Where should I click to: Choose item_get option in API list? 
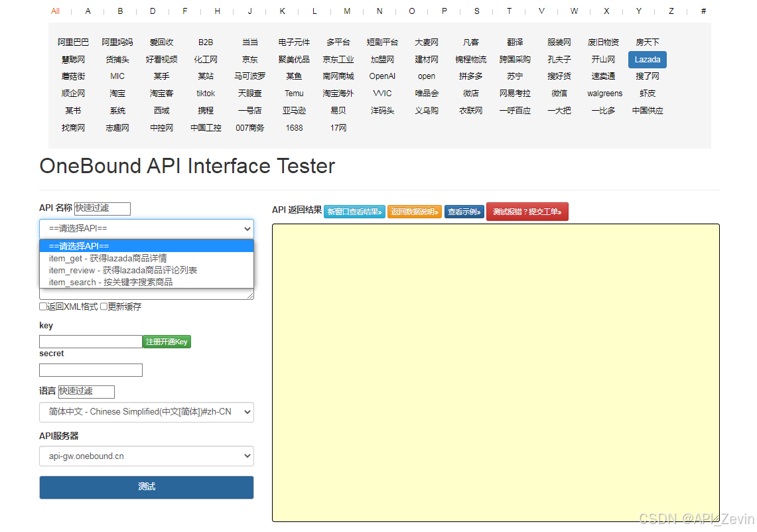pyautogui.click(x=146, y=258)
